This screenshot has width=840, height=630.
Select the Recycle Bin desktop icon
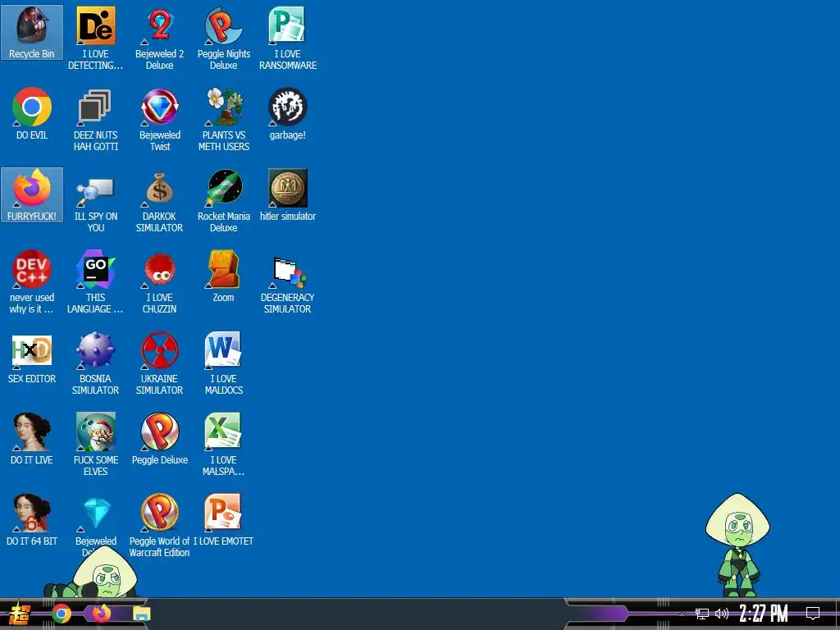(32, 33)
